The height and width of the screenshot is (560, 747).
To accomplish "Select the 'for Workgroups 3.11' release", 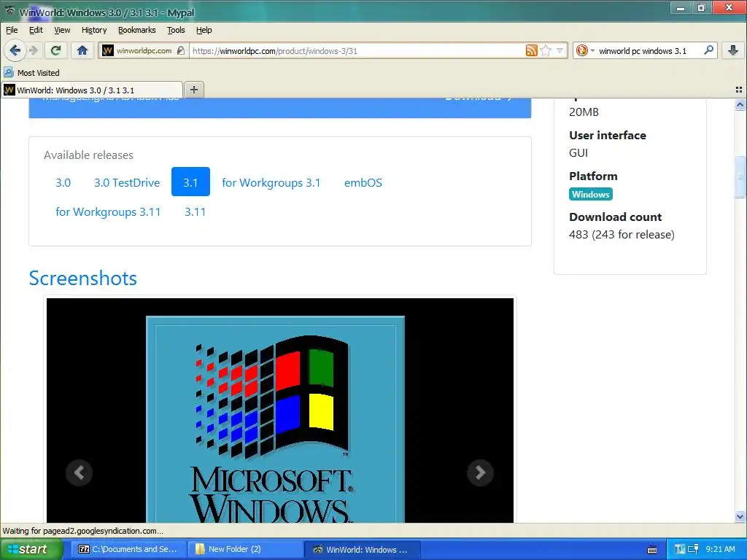I will point(108,211).
